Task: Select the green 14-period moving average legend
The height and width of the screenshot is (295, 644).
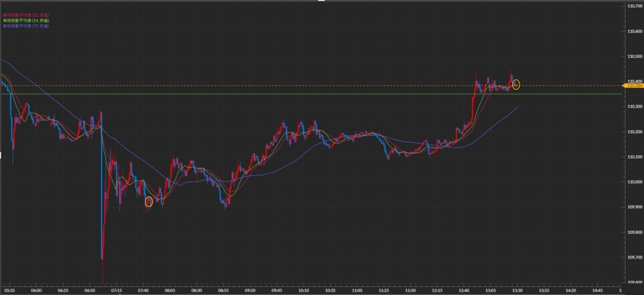Action: point(26,20)
